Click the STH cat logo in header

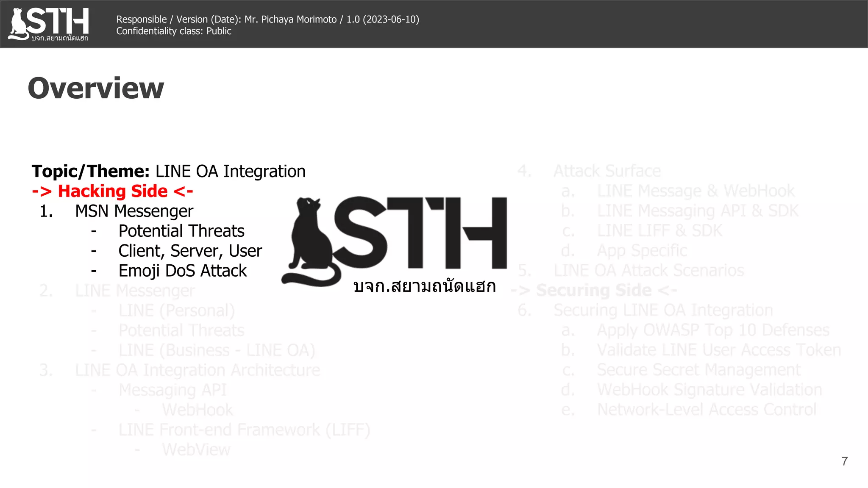[x=49, y=24]
